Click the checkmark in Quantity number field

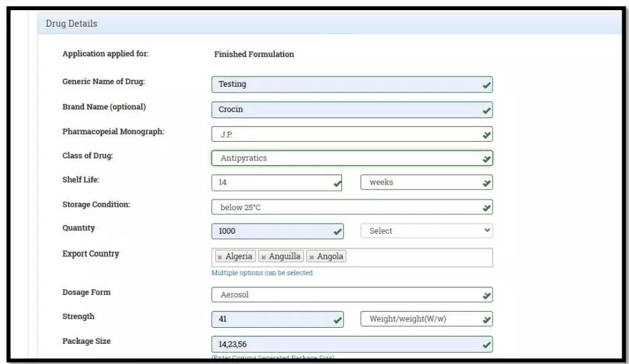tap(337, 231)
